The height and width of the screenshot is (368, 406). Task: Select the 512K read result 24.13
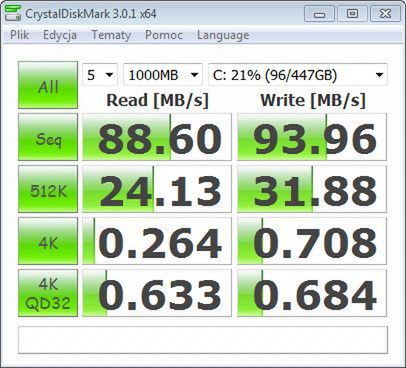pyautogui.click(x=157, y=189)
